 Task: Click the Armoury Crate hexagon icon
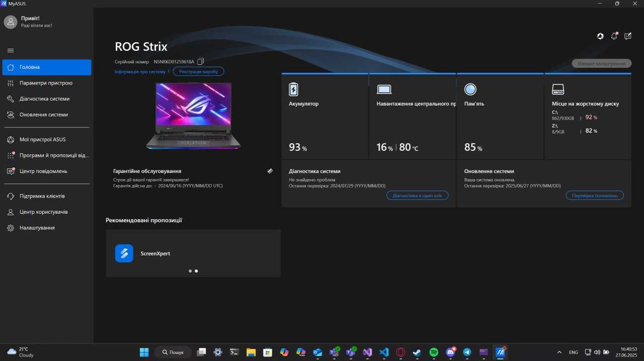(600, 36)
